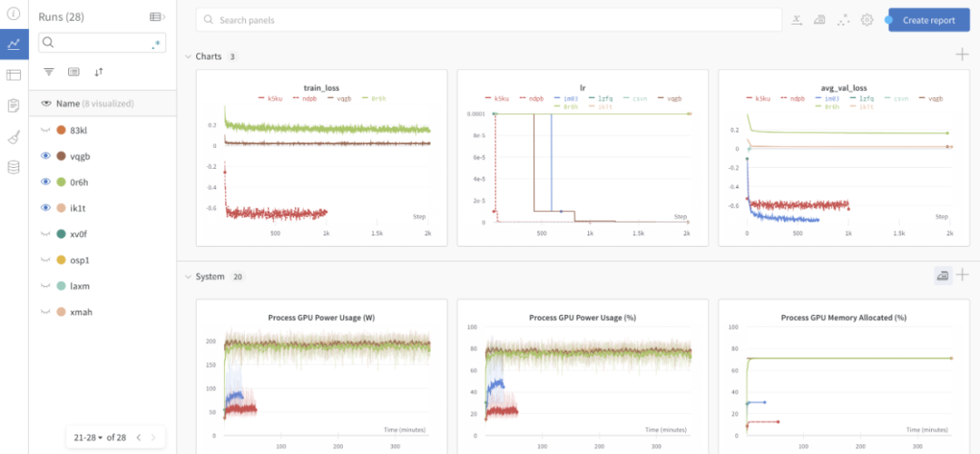The height and width of the screenshot is (454, 980).
Task: Click the filter runs icon
Action: pos(49,72)
